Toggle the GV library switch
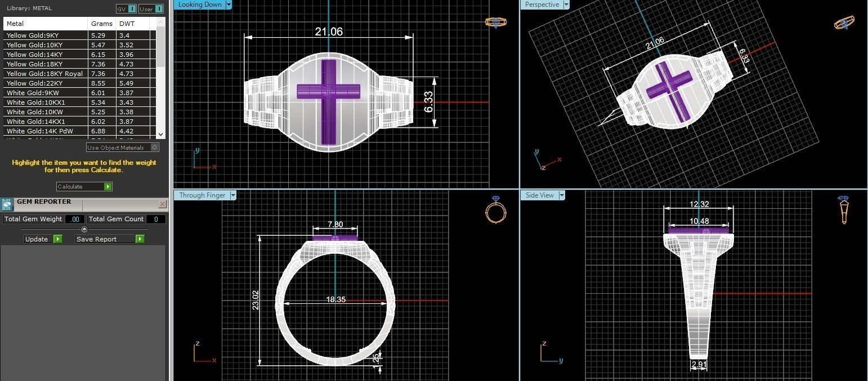Screen dimensions: 868x381 [x=126, y=8]
